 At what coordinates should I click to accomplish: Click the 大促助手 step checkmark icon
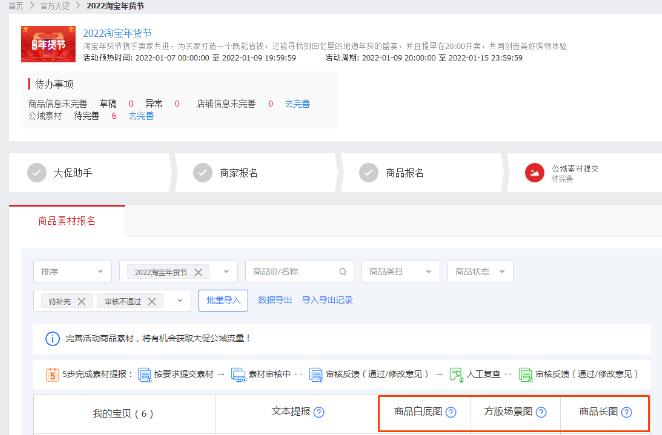[x=37, y=173]
